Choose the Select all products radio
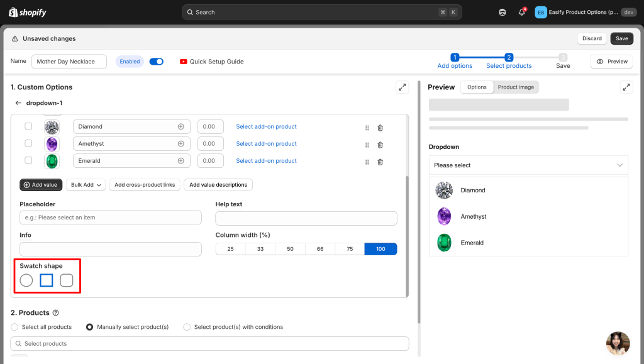644x364 pixels. (x=15, y=327)
